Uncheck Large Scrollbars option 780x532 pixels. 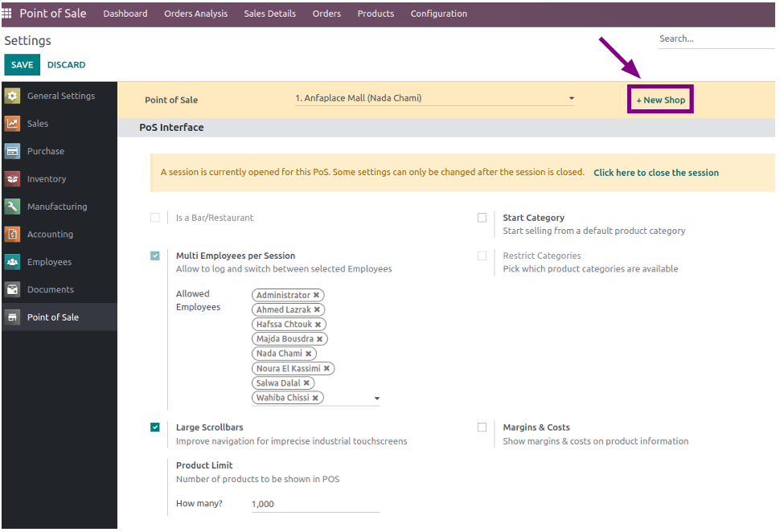point(155,428)
